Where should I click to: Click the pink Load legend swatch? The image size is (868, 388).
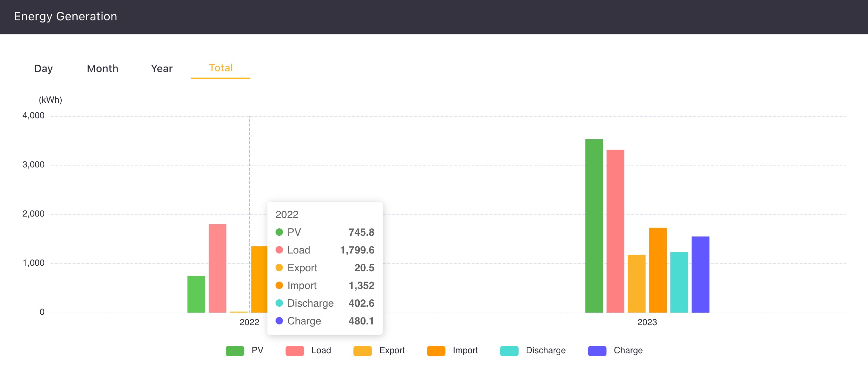click(x=295, y=351)
